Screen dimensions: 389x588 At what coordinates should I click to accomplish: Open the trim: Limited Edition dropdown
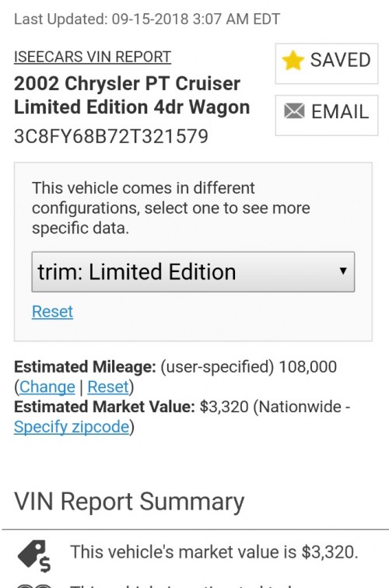tap(193, 272)
